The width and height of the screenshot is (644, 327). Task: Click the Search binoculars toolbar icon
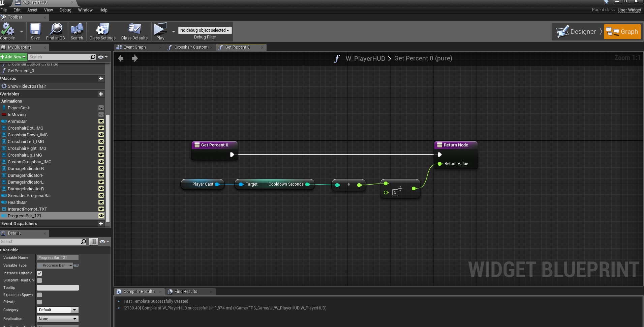[x=77, y=30]
